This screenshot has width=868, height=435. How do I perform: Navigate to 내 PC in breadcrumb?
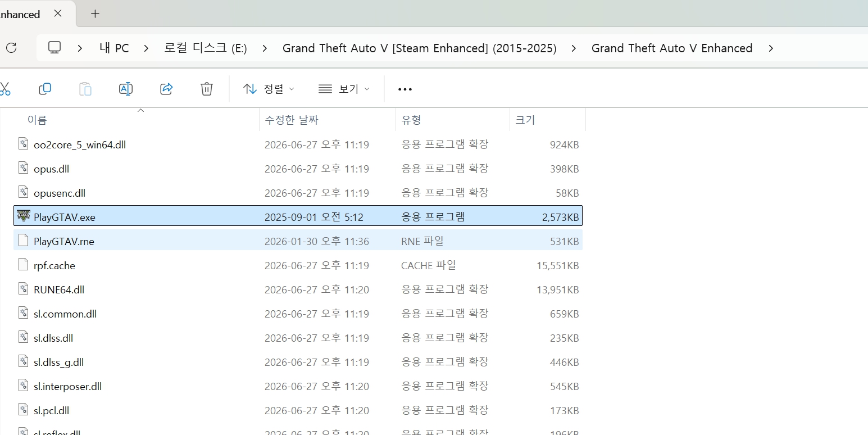point(114,48)
